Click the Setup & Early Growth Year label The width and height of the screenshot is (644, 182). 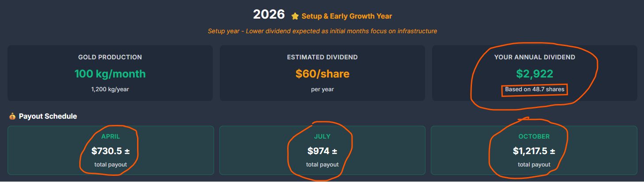(x=347, y=16)
